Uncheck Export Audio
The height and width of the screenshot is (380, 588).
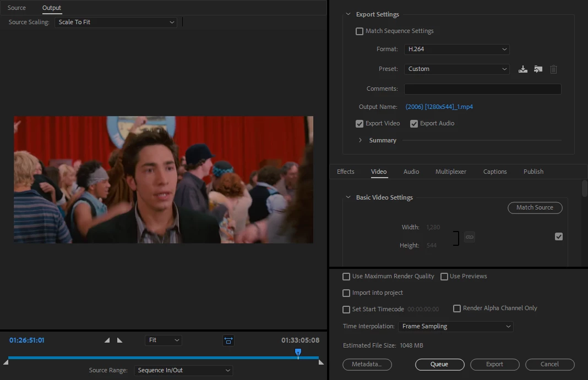(x=413, y=124)
